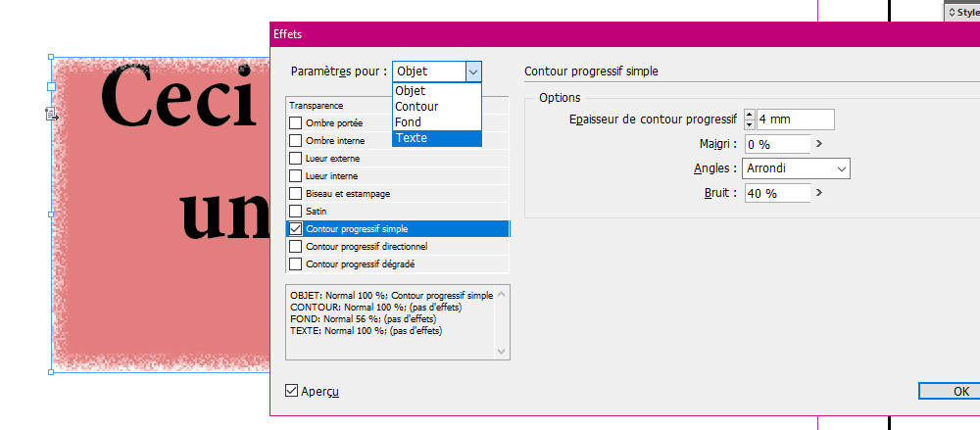
Task: Expand the Styles panel tab
Action: pos(962,12)
